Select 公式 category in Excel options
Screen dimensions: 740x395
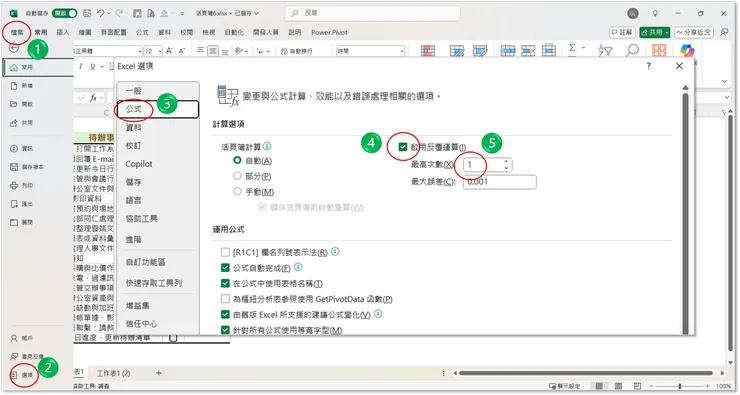[158, 109]
